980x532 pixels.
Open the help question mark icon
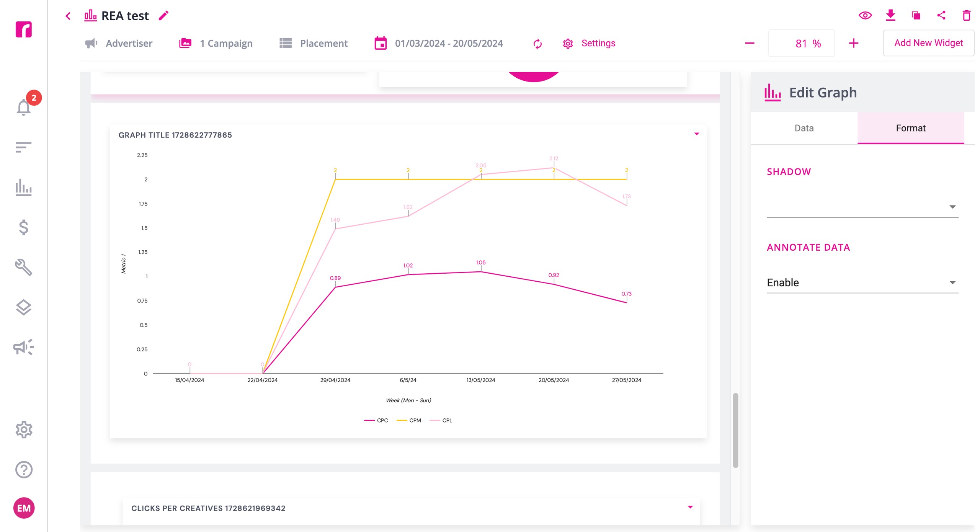coord(24,470)
